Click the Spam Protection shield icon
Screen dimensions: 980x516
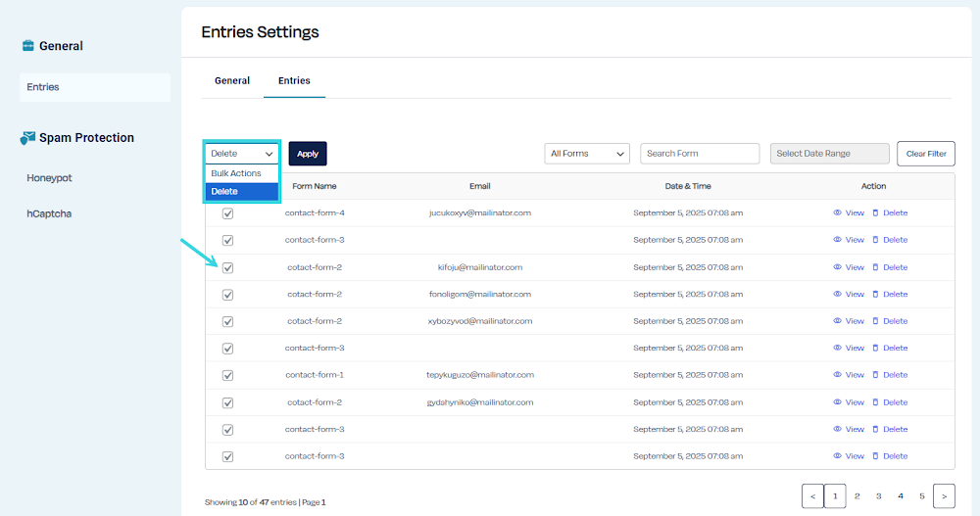coord(27,138)
